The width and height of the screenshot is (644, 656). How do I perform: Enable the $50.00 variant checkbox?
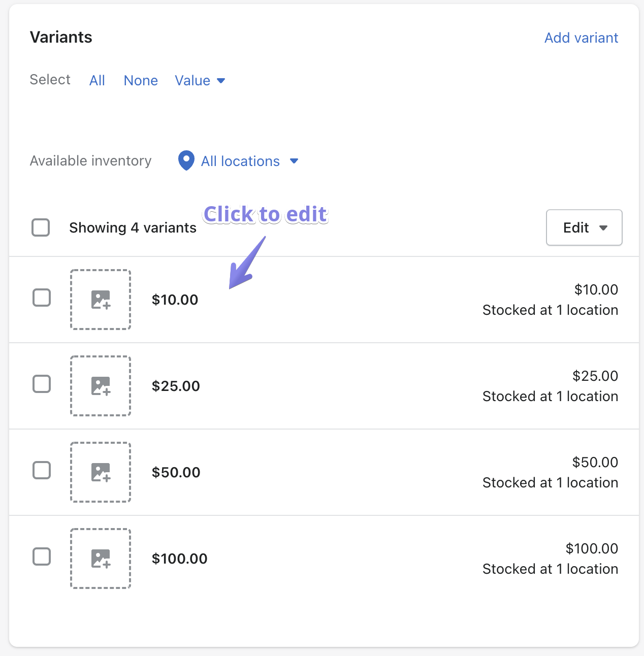pyautogui.click(x=42, y=470)
